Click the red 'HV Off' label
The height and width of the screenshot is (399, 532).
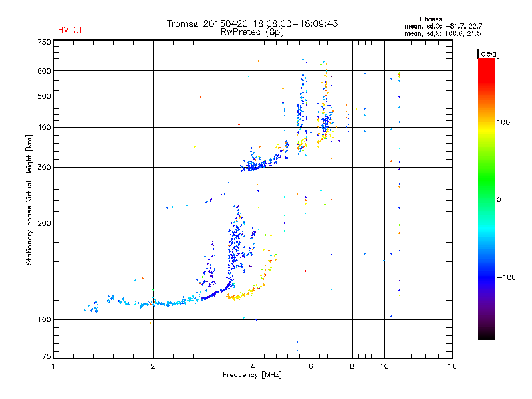[x=72, y=30]
